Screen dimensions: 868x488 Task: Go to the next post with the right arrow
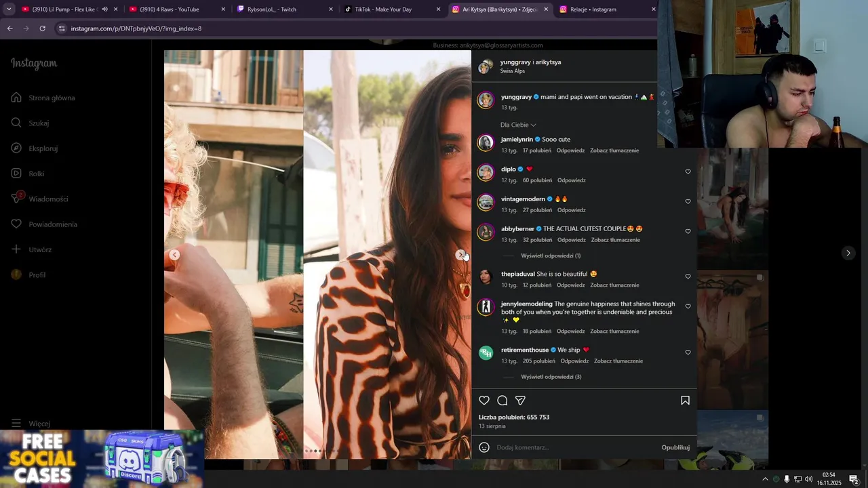848,253
